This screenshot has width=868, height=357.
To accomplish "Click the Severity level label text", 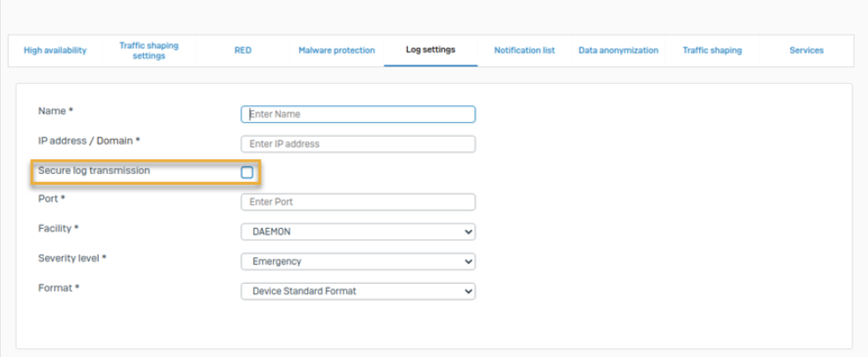I will coord(72,258).
